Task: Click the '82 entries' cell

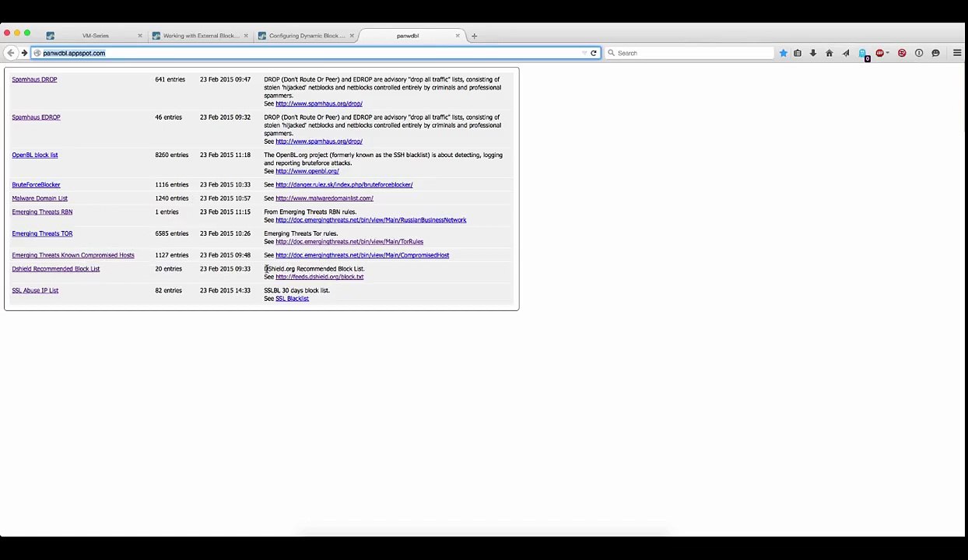Action: click(x=168, y=291)
